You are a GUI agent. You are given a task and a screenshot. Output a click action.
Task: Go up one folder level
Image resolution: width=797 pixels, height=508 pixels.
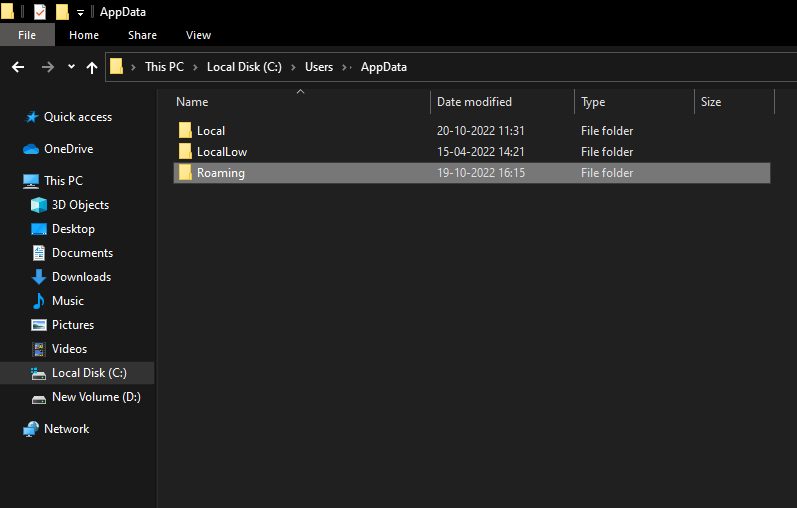click(92, 67)
